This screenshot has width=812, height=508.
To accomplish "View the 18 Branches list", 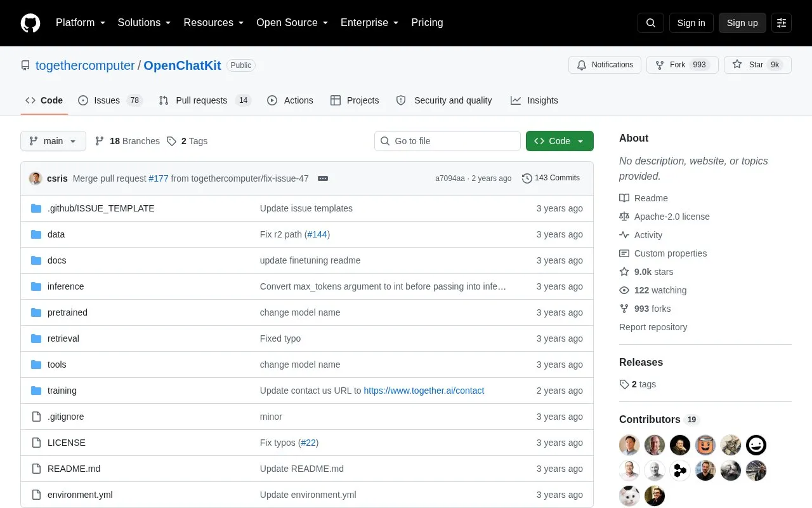I will [128, 141].
